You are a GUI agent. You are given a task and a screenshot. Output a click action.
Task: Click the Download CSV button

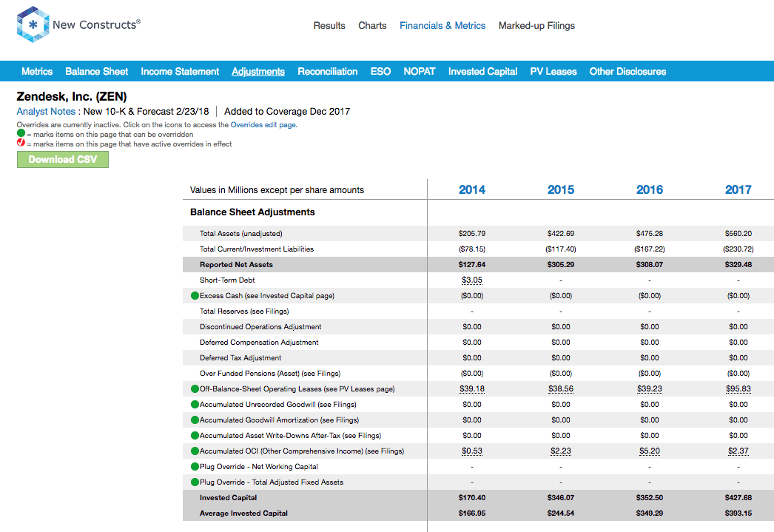(63, 159)
